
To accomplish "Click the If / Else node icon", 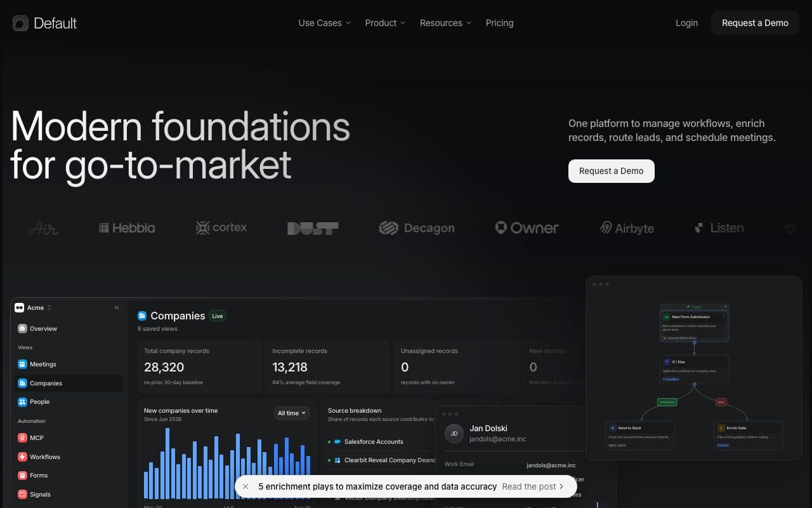I will click(667, 362).
